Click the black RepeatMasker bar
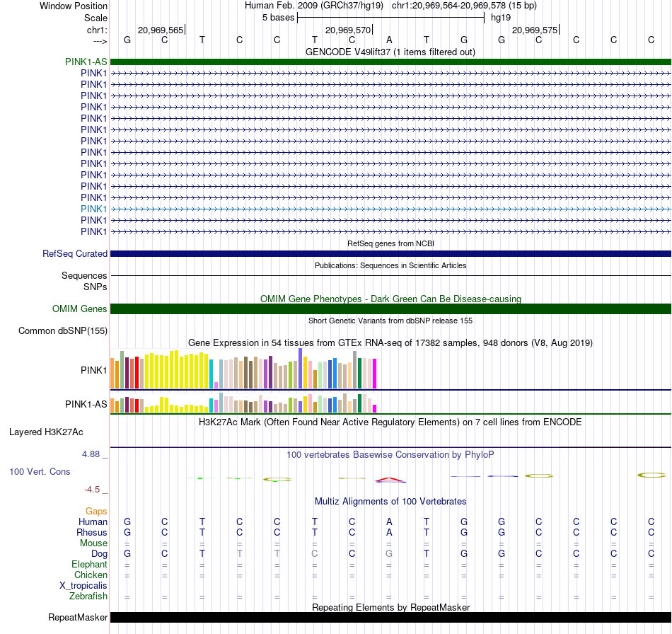 (390, 617)
